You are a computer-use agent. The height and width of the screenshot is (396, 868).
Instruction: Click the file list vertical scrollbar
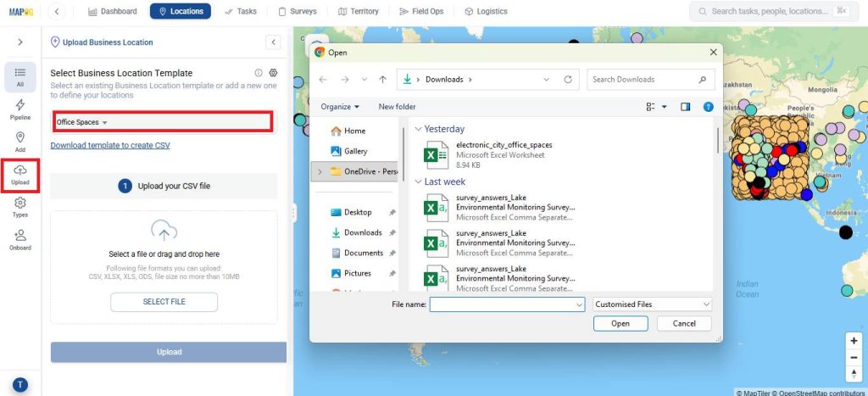click(x=718, y=141)
